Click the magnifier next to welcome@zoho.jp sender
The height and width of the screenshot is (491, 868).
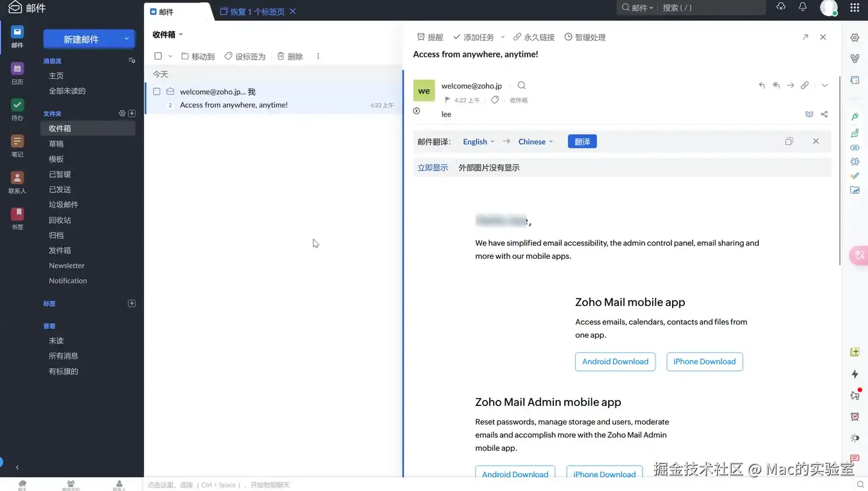pyautogui.click(x=522, y=86)
